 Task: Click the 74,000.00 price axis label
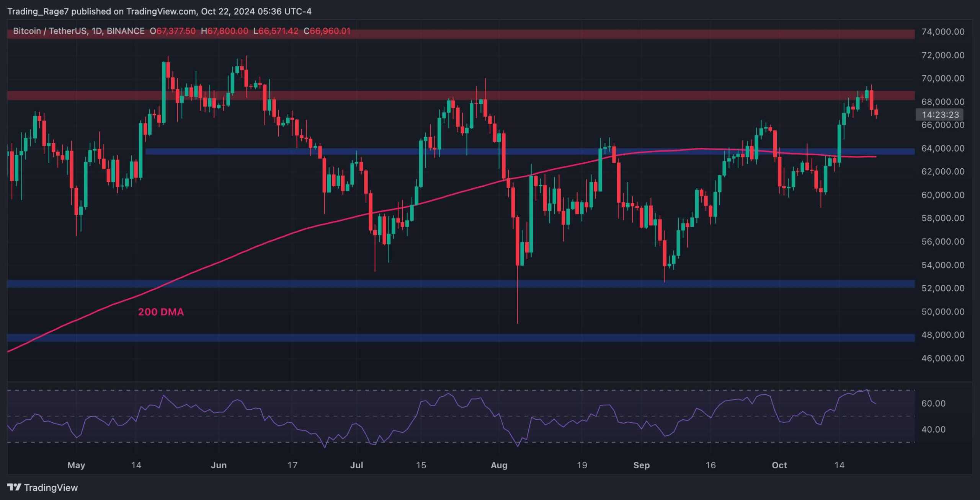(943, 32)
